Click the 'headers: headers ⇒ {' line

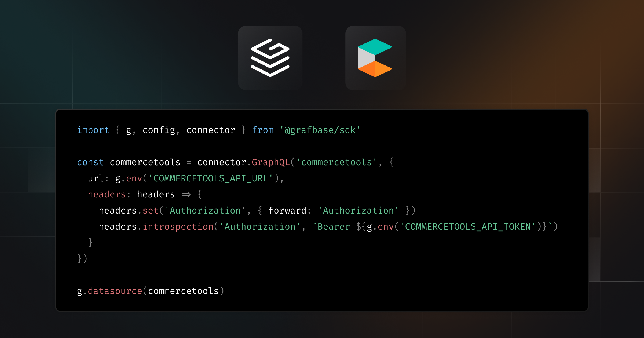[x=145, y=194]
